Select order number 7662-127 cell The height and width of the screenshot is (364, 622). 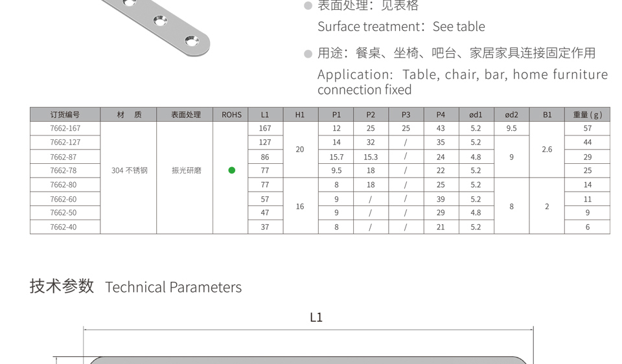(x=65, y=142)
